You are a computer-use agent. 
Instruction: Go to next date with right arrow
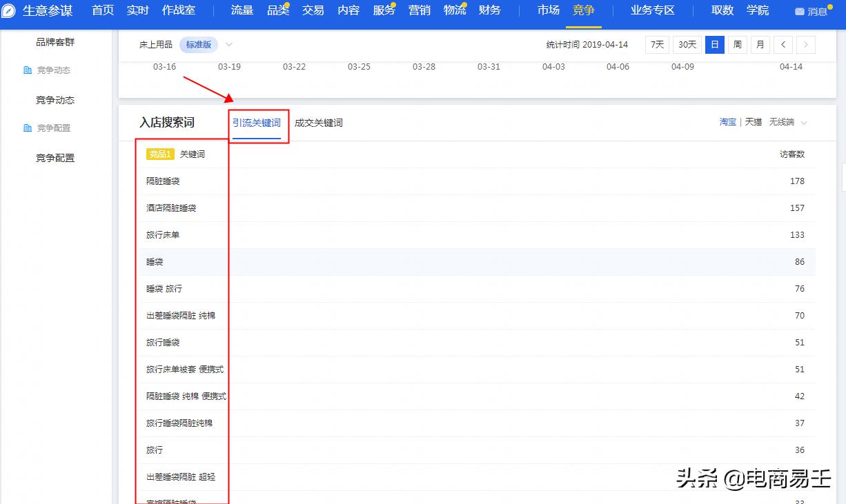805,45
